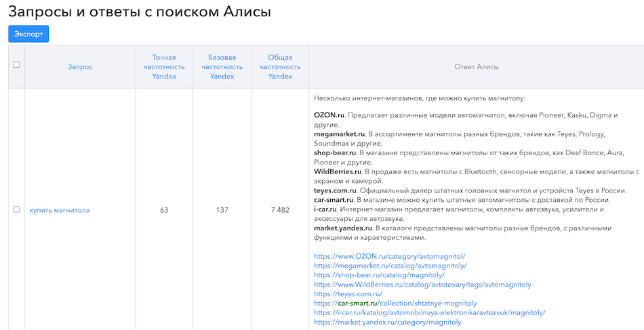This screenshot has width=644, height=330.
Task: Click the Ответ Алисы column header
Action: click(477, 67)
